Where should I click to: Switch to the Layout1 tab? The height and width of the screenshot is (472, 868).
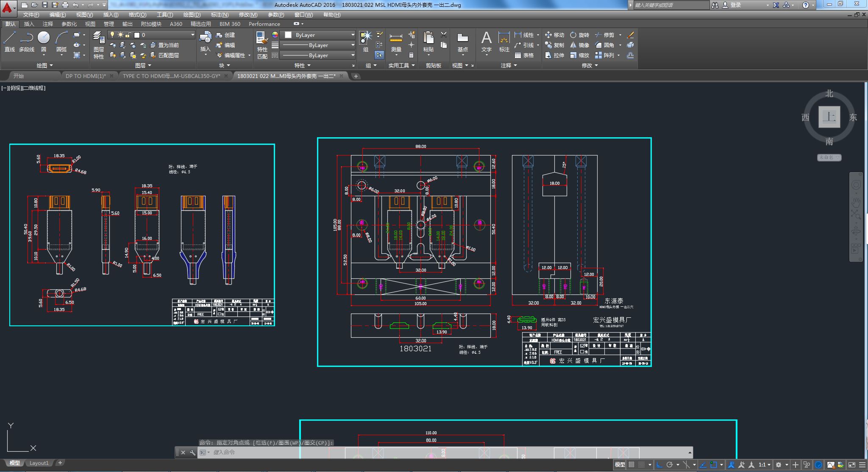[x=39, y=463]
